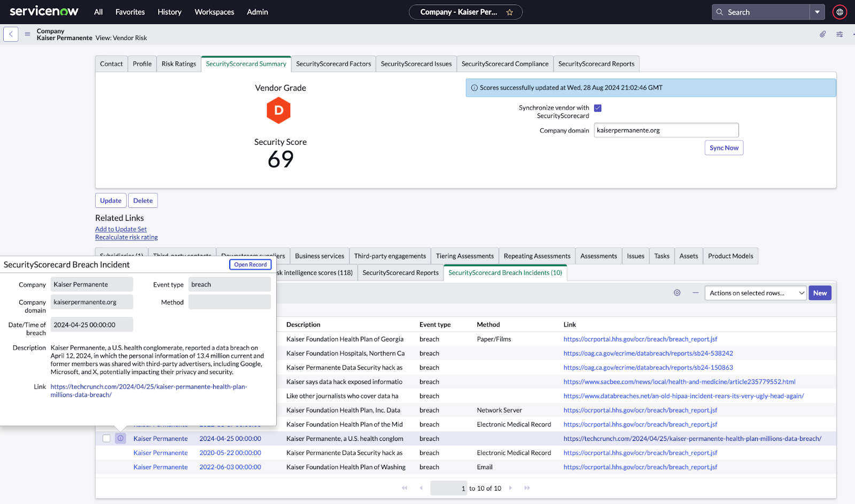Open the Favorites menu
Screen dimensions: 855x504
(130, 12)
